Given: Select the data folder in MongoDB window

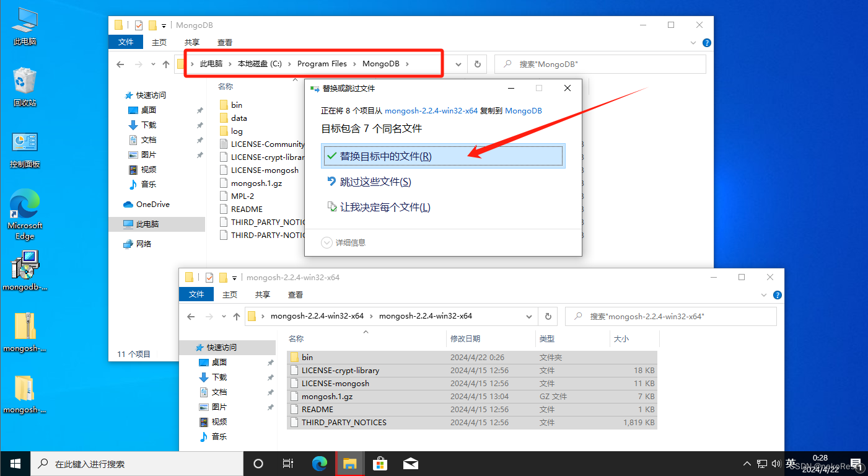Looking at the screenshot, I should [x=239, y=118].
